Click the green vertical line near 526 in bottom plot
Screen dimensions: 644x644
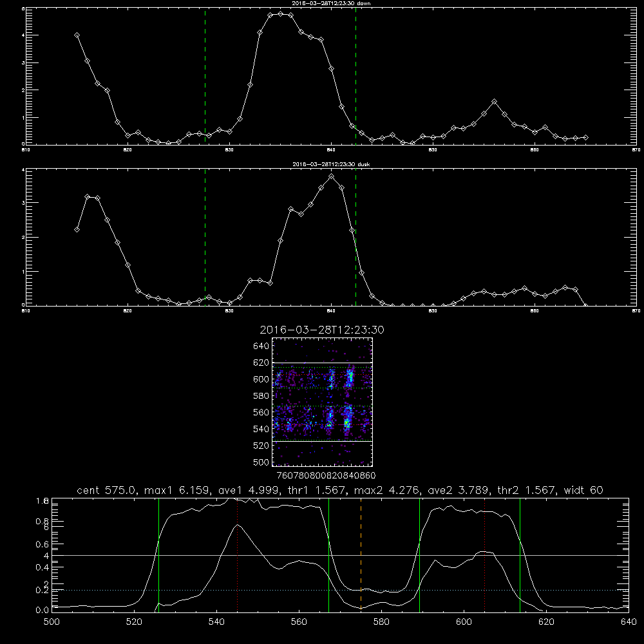click(158, 555)
